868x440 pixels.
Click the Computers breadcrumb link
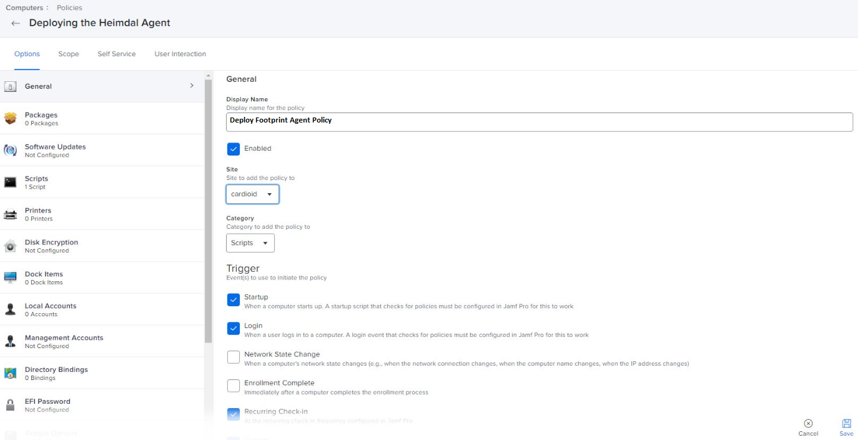pos(25,7)
